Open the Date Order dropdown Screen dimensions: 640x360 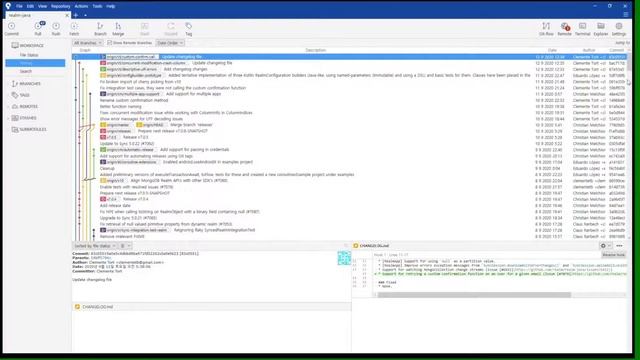point(170,42)
